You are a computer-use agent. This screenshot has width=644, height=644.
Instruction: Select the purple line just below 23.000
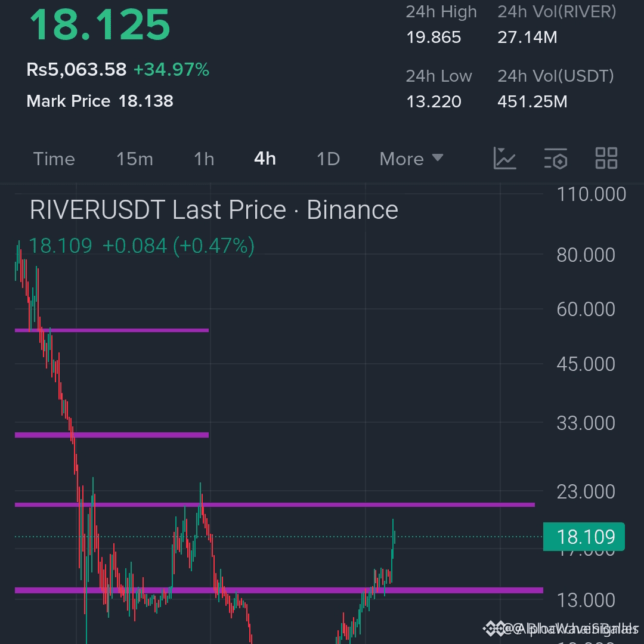pyautogui.click(x=275, y=504)
